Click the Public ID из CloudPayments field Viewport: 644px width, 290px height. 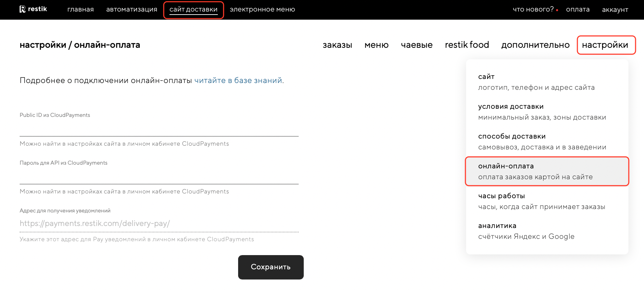click(x=159, y=129)
